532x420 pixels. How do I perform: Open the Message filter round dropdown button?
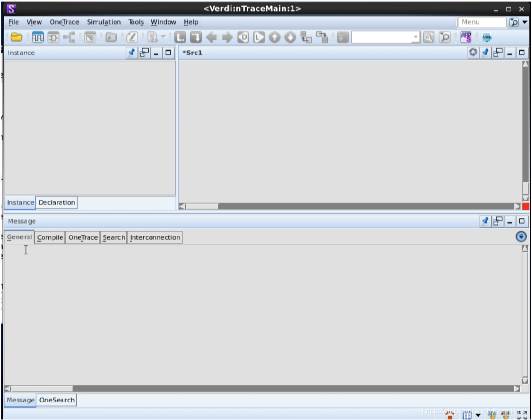click(x=521, y=236)
